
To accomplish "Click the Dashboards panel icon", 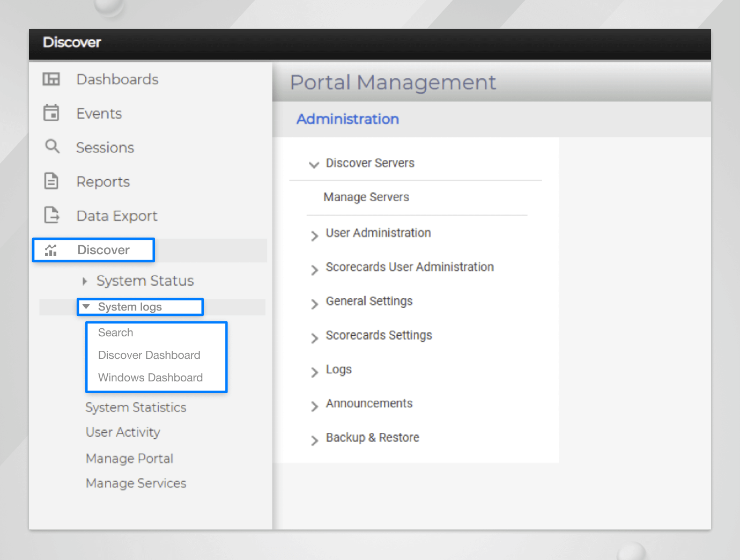I will click(51, 79).
